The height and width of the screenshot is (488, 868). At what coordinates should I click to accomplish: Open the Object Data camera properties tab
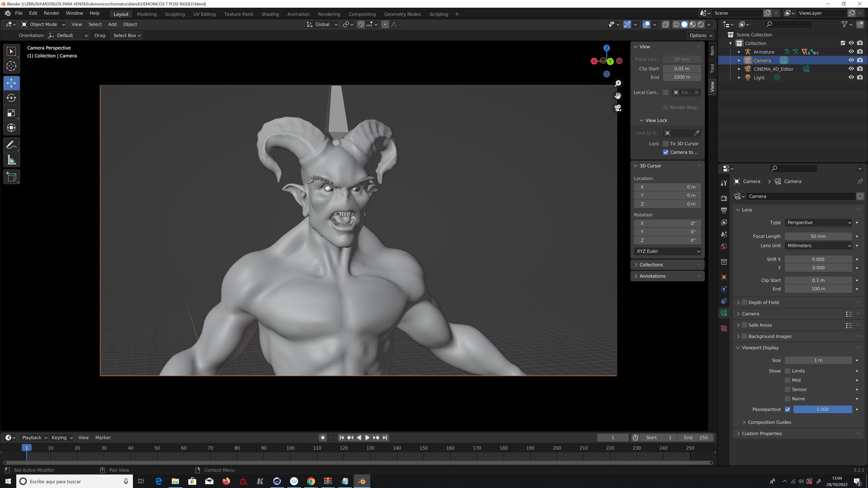click(724, 313)
